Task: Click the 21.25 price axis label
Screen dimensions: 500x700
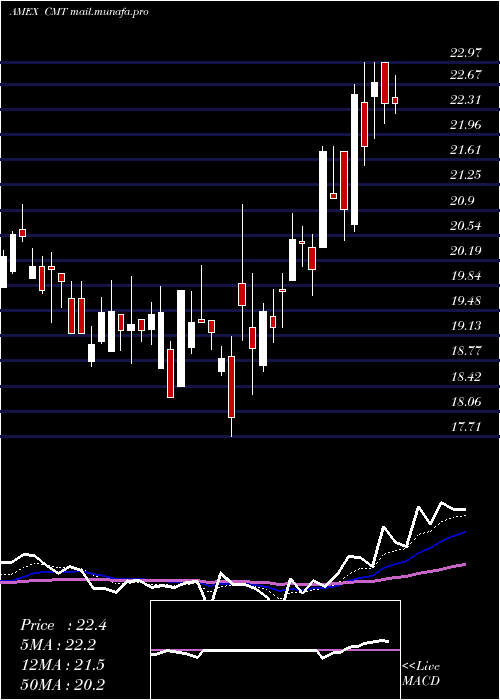Action: (x=466, y=175)
